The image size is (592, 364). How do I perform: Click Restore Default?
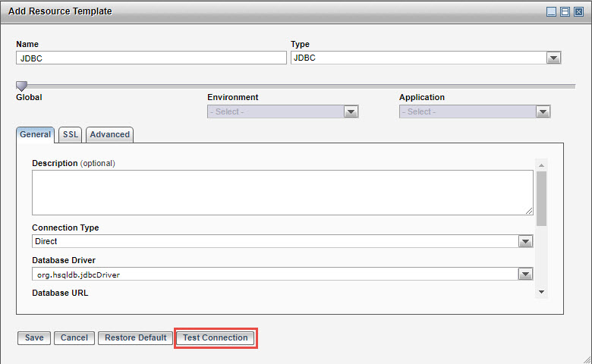click(x=135, y=337)
